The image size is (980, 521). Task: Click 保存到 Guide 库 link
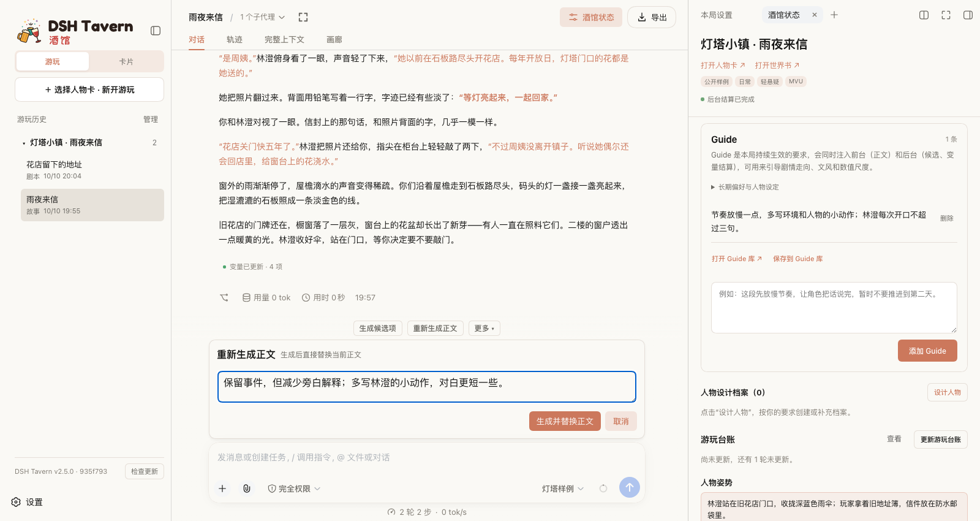tap(798, 259)
